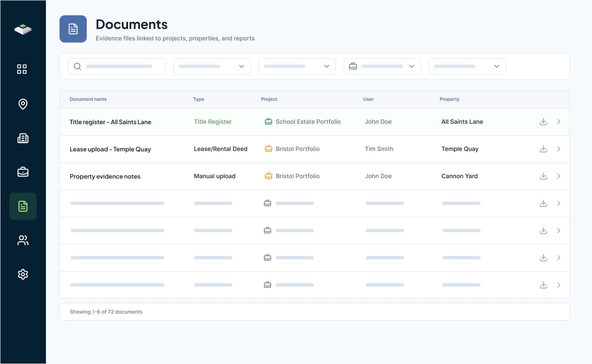592x364 pixels.
Task: Open the buildings properties sidebar icon
Action: click(x=23, y=138)
